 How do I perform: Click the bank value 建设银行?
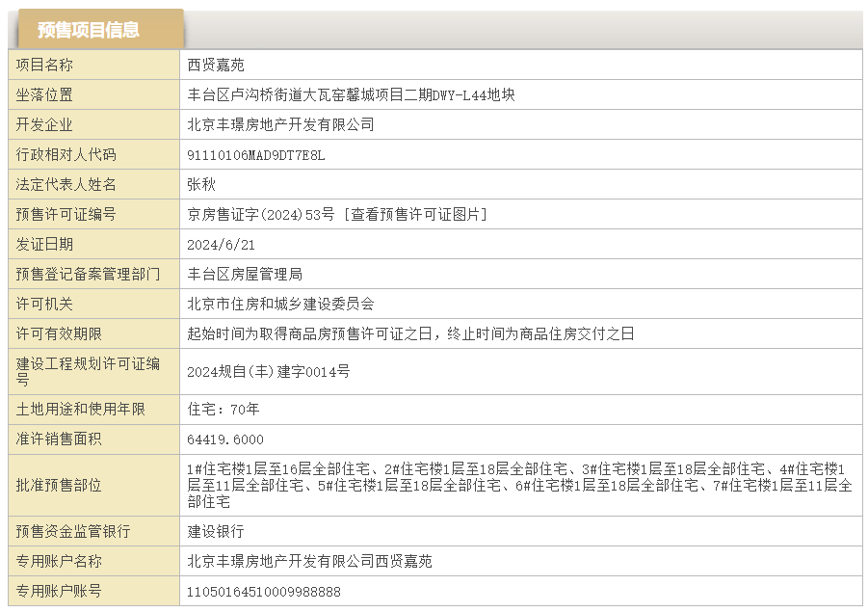click(216, 532)
